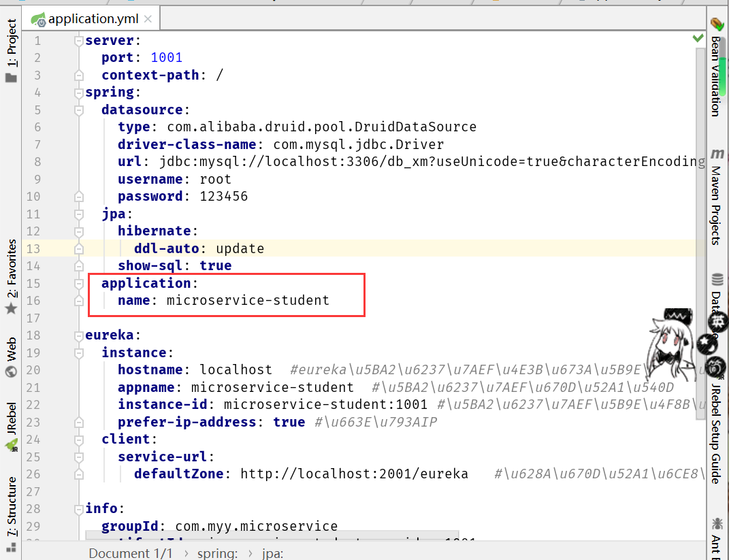This screenshot has width=729, height=560.
Task: Collapse the info block fold marker
Action: [78, 510]
